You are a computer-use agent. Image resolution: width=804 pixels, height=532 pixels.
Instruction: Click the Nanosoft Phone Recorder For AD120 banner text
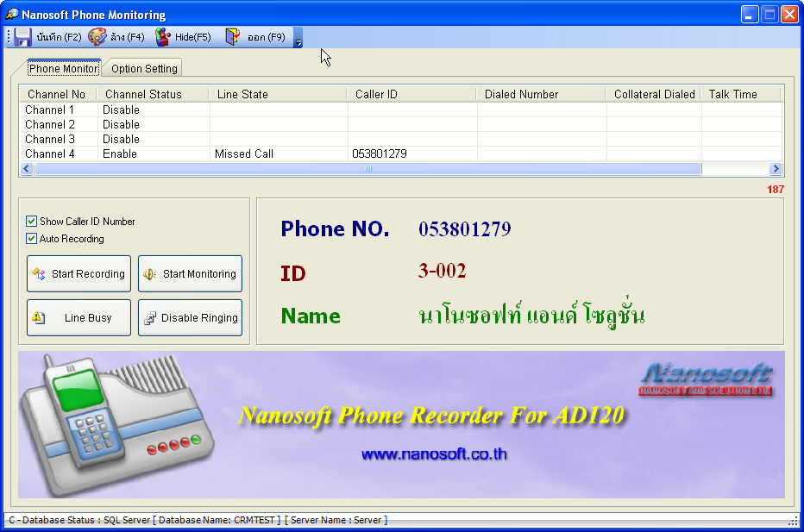431,416
